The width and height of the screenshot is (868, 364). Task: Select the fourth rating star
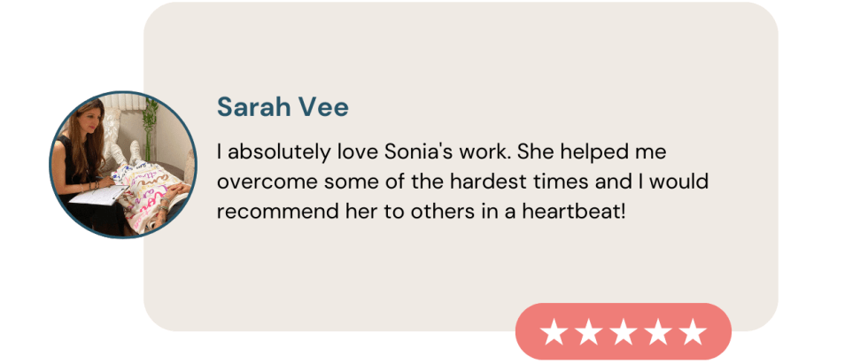[658, 332]
